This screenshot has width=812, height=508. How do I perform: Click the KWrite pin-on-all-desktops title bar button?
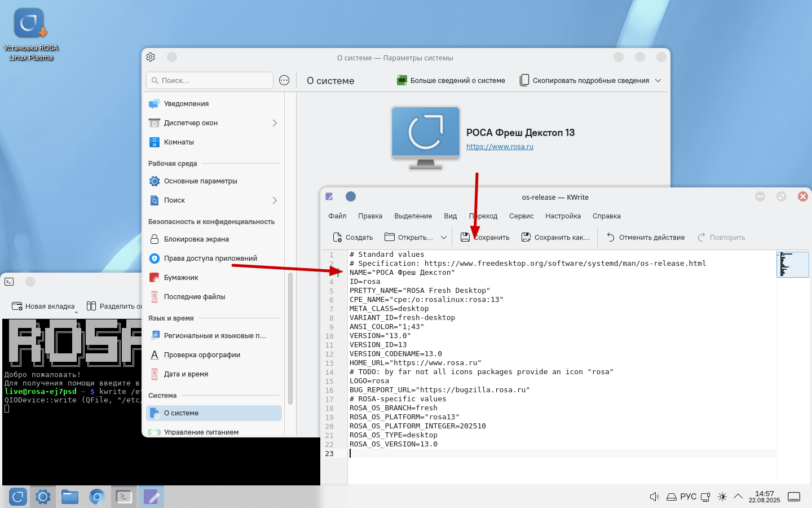point(351,196)
